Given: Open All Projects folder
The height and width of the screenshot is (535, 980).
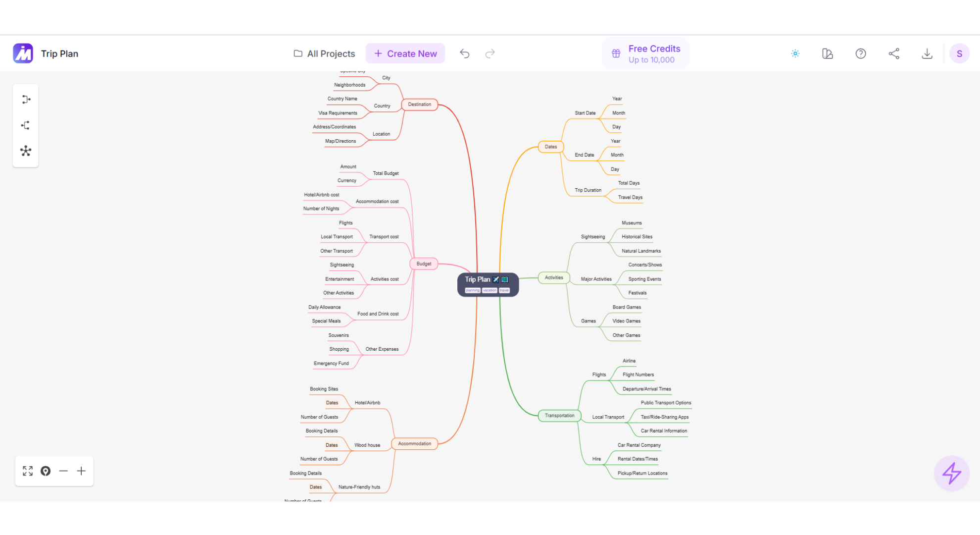Looking at the screenshot, I should click(x=324, y=53).
